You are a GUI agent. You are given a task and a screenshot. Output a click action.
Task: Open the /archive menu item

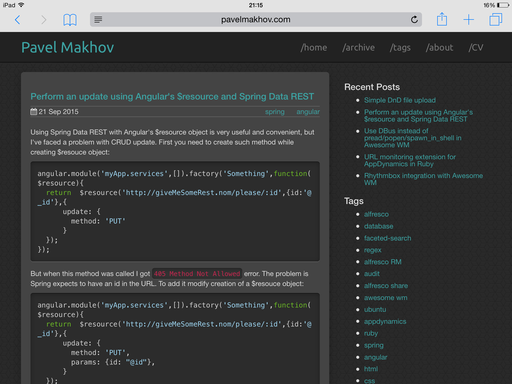tap(358, 48)
